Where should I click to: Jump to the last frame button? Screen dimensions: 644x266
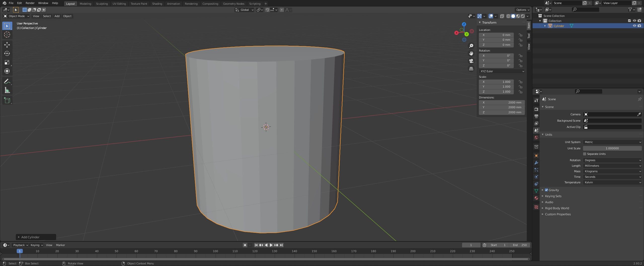pyautogui.click(x=281, y=245)
